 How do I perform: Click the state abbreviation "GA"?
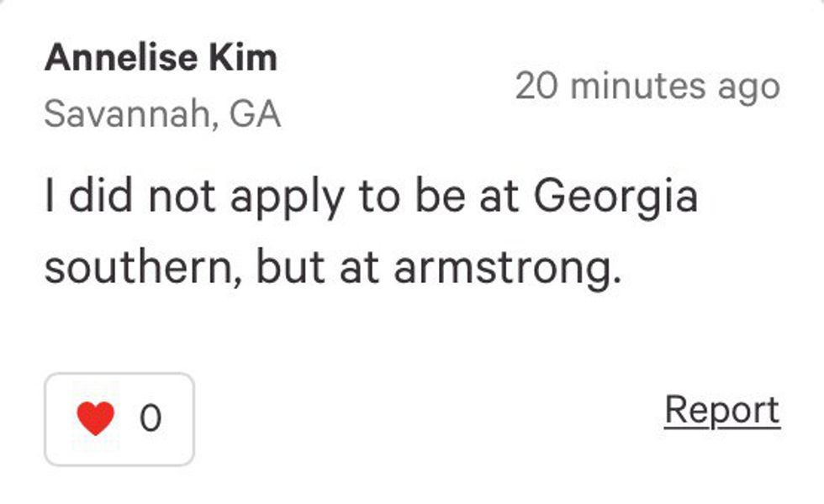[x=255, y=114]
